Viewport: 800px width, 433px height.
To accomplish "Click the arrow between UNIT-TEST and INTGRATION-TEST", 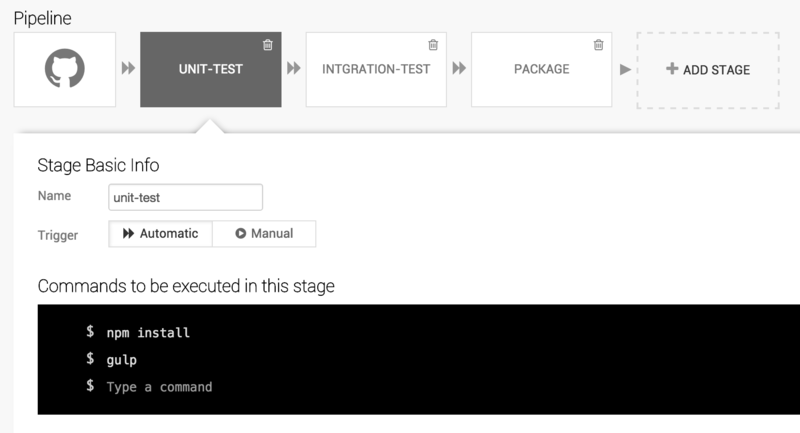I will point(293,68).
